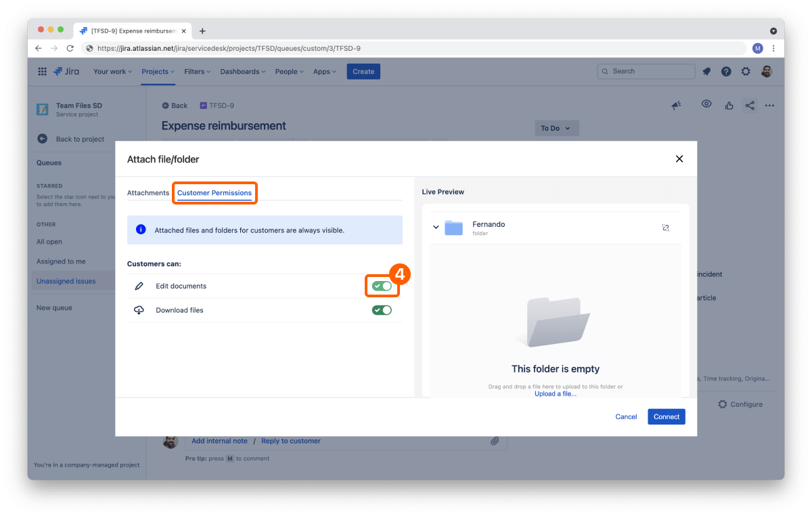Click the Team Files SD project icon
Viewport: 812px width, 516px height.
[43, 109]
